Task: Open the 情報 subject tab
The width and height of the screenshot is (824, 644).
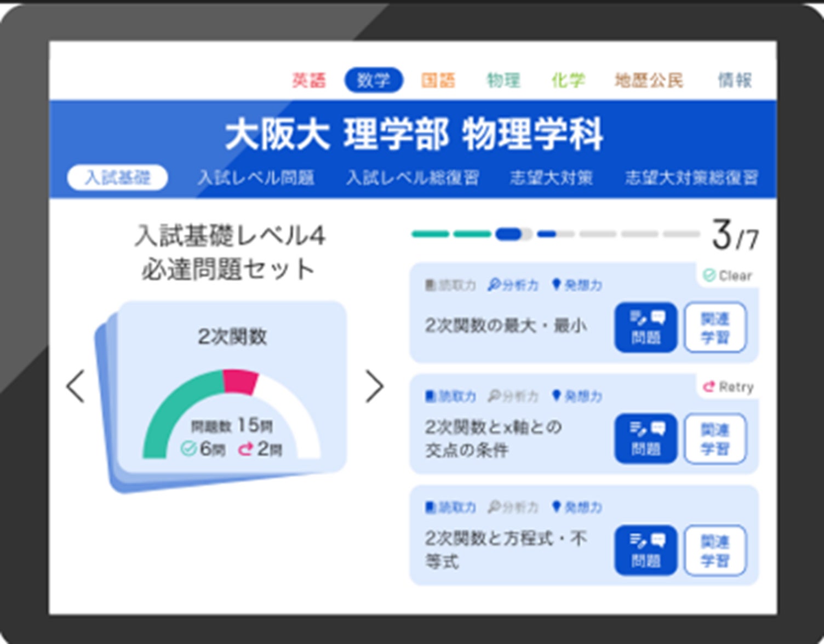Action: coord(735,81)
